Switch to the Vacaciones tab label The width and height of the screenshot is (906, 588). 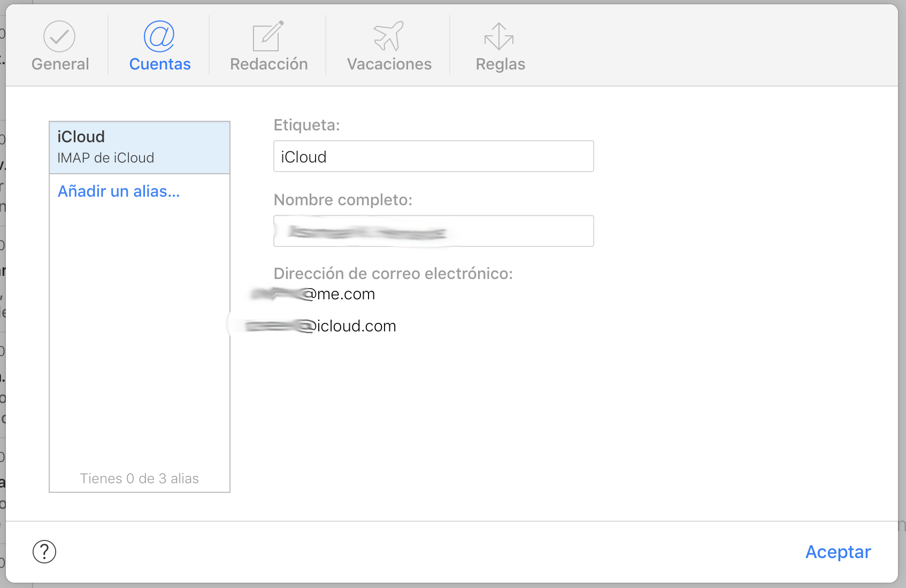pyautogui.click(x=389, y=64)
